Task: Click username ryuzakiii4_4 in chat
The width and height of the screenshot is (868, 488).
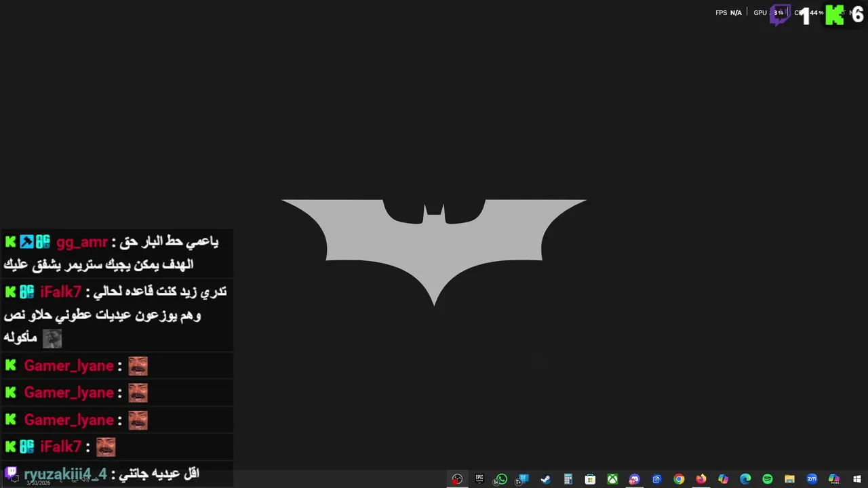Action: (65, 474)
